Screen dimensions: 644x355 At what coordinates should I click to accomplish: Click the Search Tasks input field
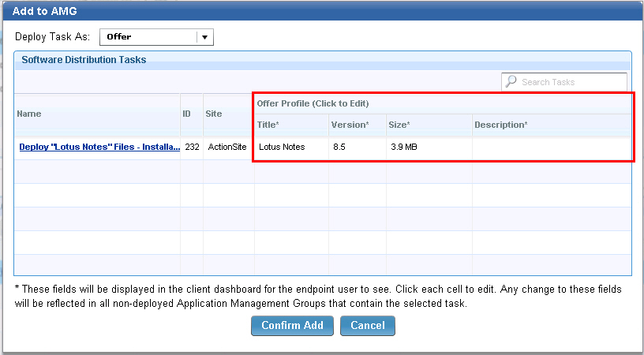[564, 82]
